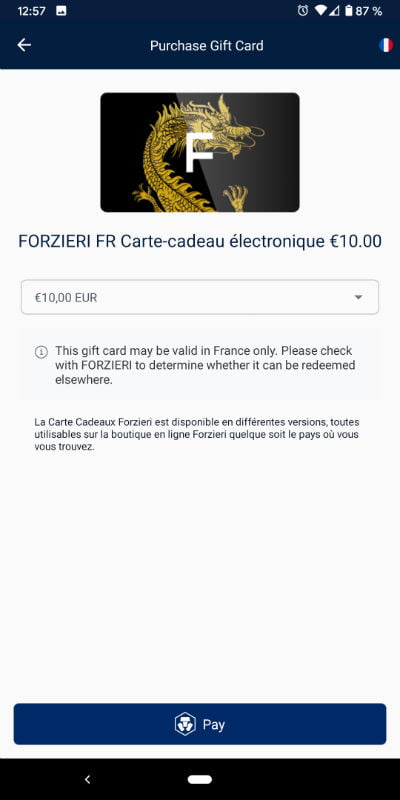Tap the white F logo on card
The height and width of the screenshot is (800, 400).
click(x=198, y=152)
